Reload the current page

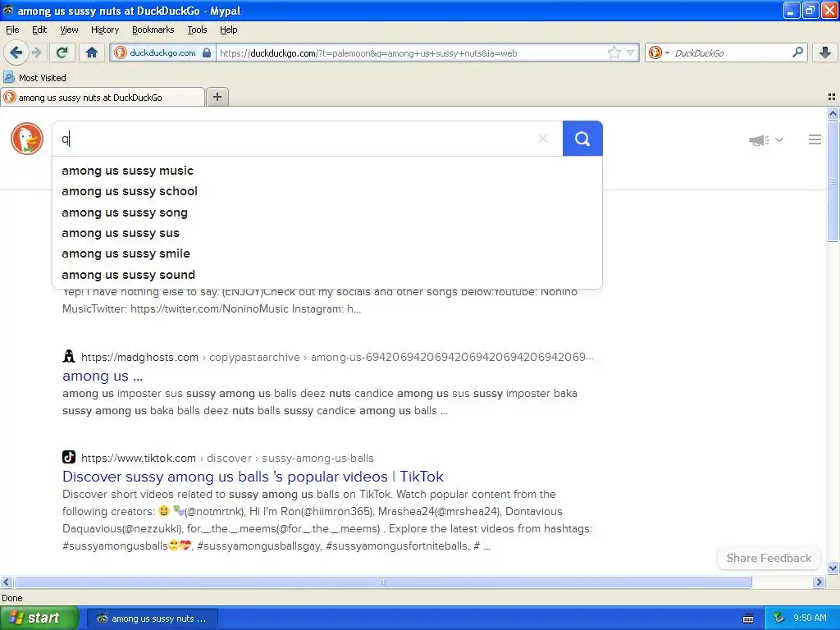[x=62, y=52]
